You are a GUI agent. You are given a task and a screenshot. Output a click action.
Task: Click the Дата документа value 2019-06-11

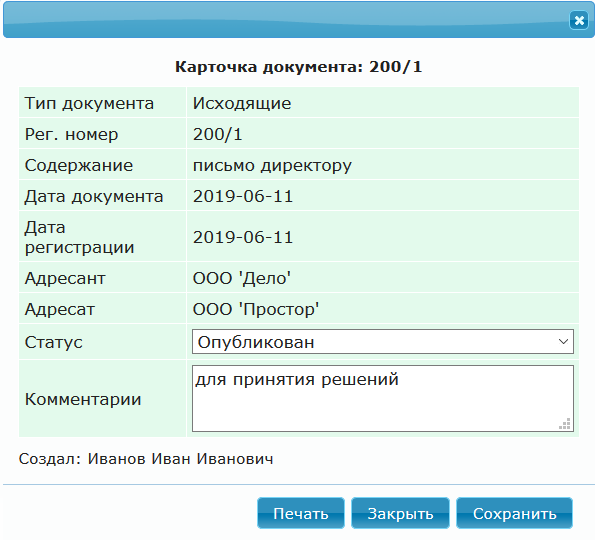[243, 197]
